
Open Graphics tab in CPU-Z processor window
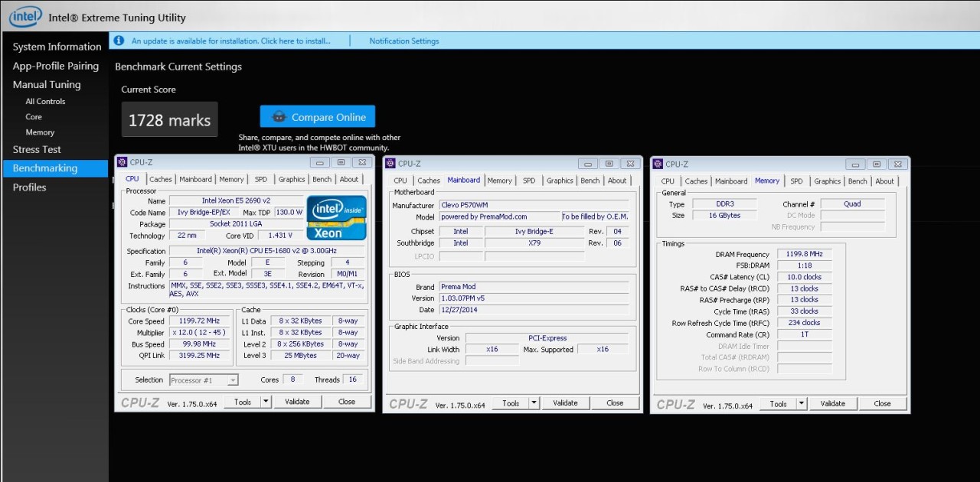pos(292,180)
